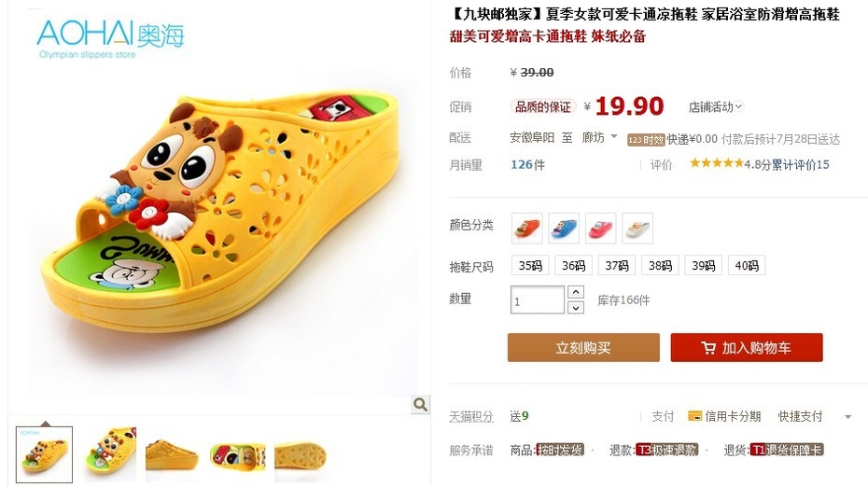Click the 按时发货 service badge
868x487 pixels.
click(x=560, y=450)
